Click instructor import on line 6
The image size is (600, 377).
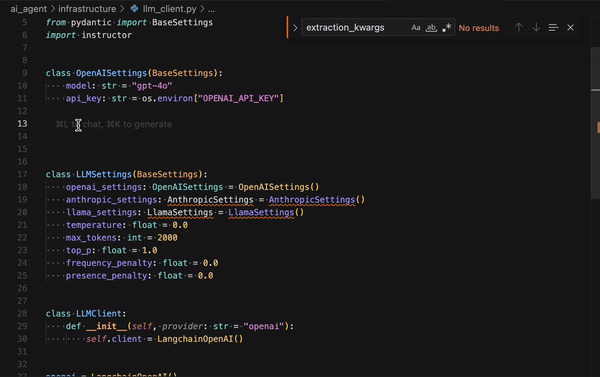(106, 35)
